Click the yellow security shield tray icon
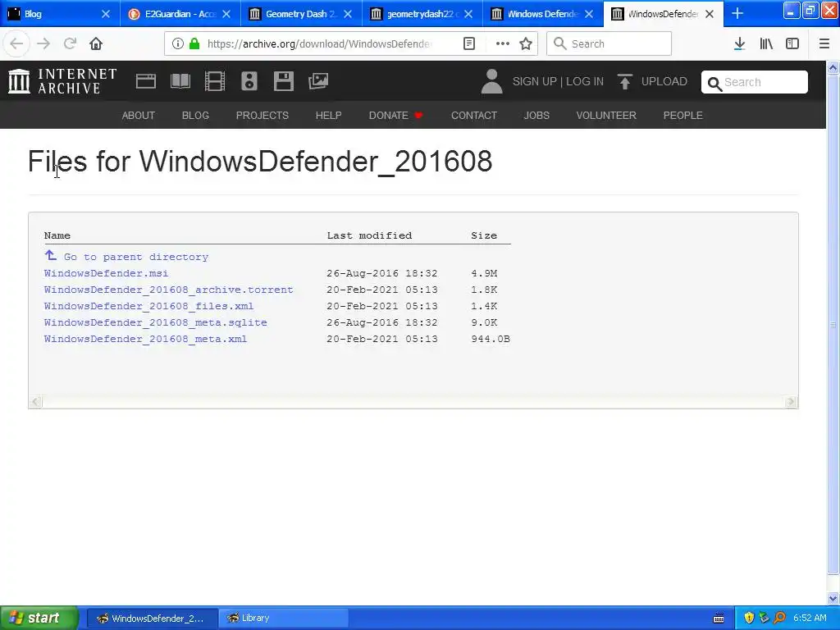The image size is (840, 630). [x=749, y=619]
